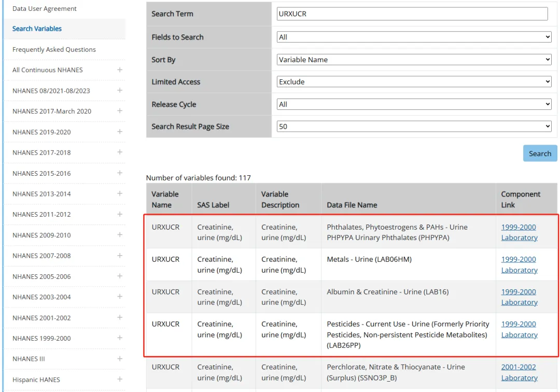Expand NHANES 2005-2006 plus icon
The image size is (560, 392).
pos(120,276)
